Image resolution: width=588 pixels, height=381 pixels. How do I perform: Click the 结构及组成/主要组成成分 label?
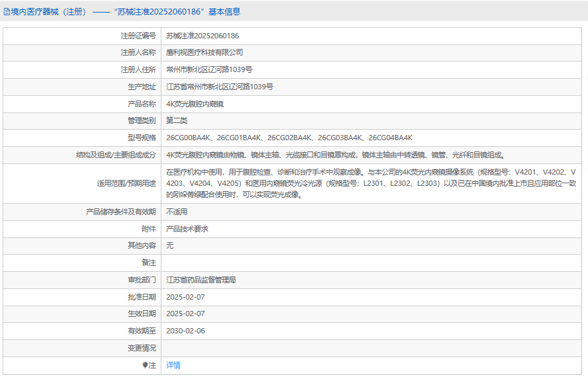pyautogui.click(x=116, y=155)
